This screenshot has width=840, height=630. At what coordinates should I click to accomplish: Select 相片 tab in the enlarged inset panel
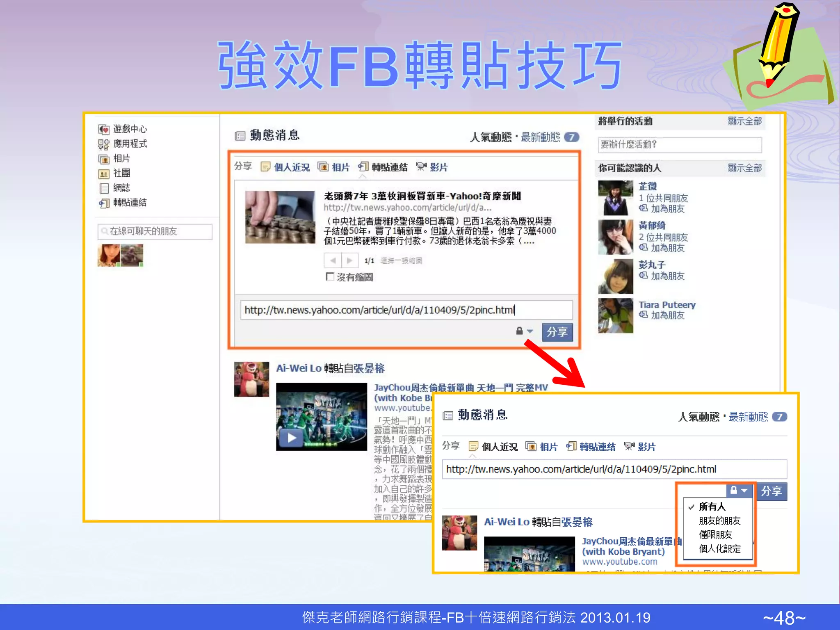click(x=542, y=446)
